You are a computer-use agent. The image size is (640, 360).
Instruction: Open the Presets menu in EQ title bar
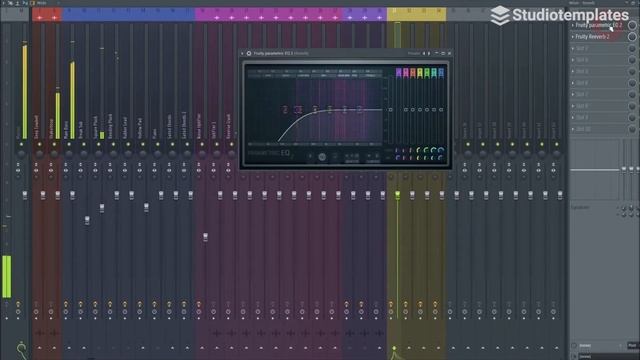point(413,53)
